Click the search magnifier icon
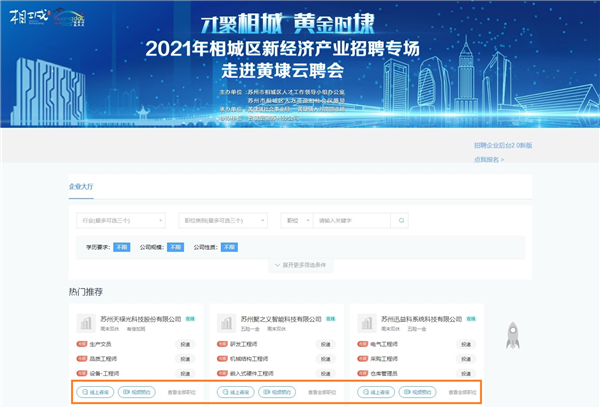The image size is (600, 408). [x=401, y=220]
